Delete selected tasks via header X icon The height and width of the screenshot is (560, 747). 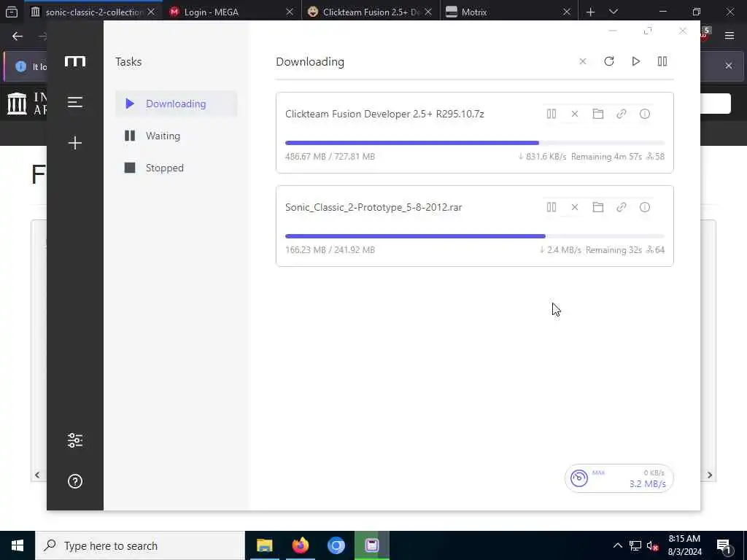click(583, 61)
